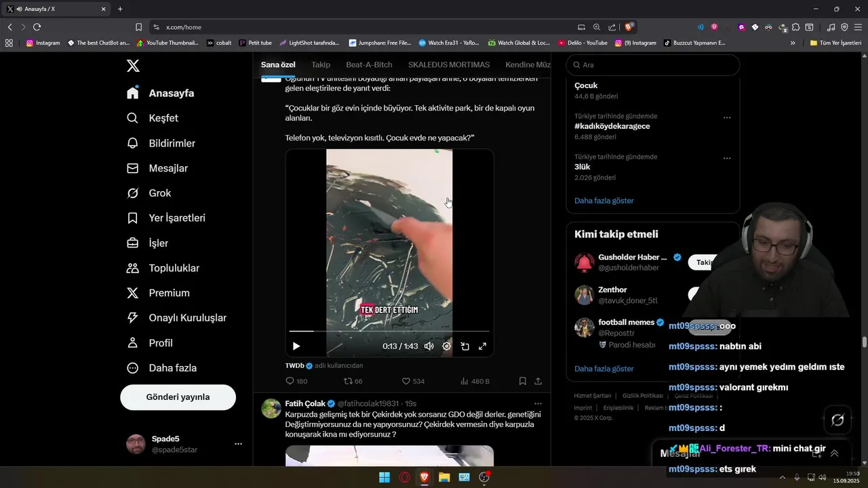
Task: Open İşler jobs page
Action: click(148, 243)
